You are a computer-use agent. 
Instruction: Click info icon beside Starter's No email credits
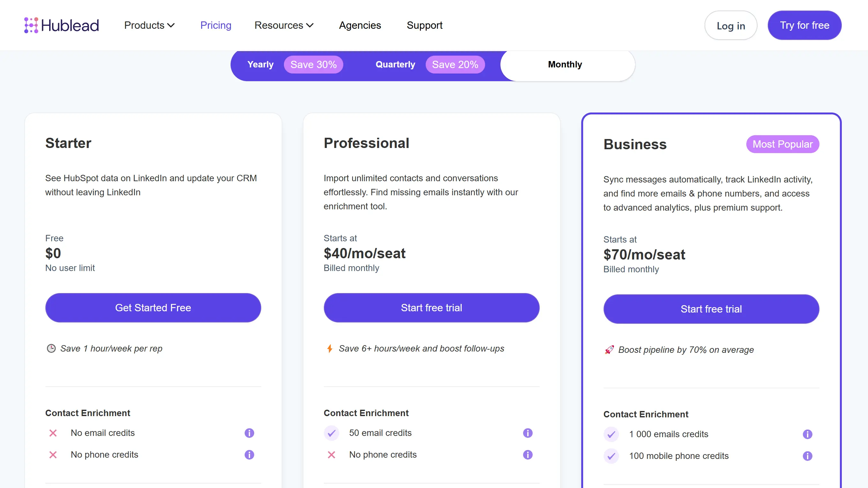249,433
